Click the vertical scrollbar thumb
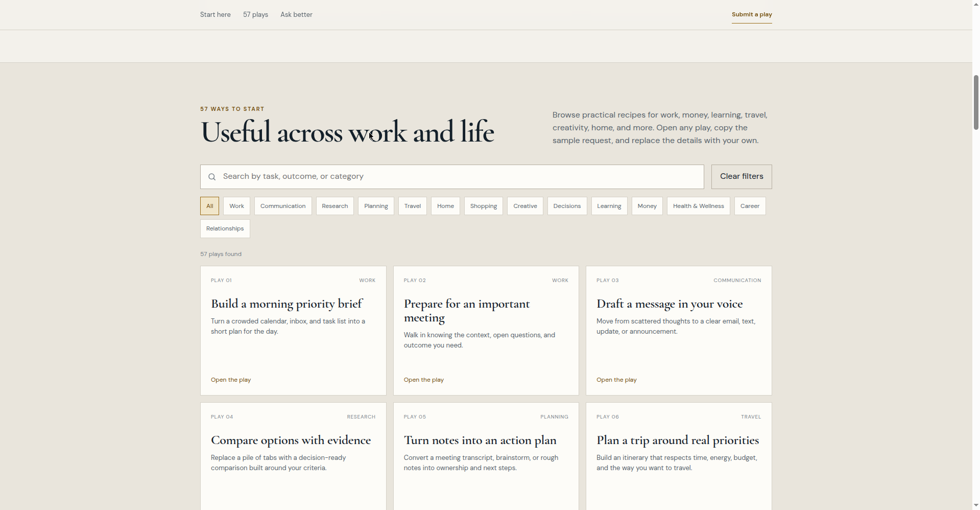This screenshot has height=510, width=980. click(x=976, y=102)
